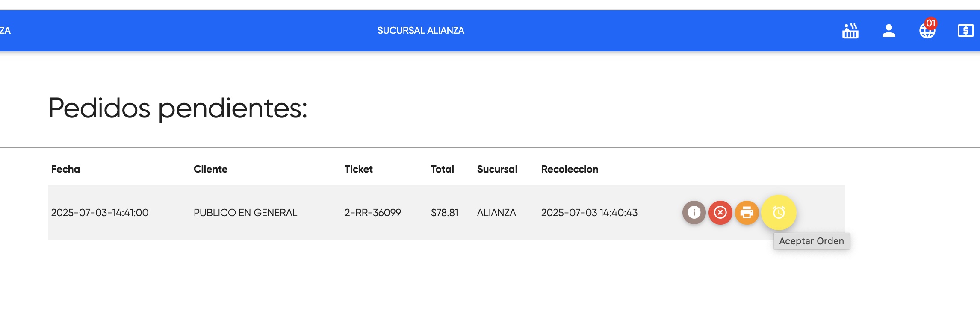The width and height of the screenshot is (980, 328).
Task: Open info details for ticket 2-RR-36099
Action: click(x=694, y=212)
